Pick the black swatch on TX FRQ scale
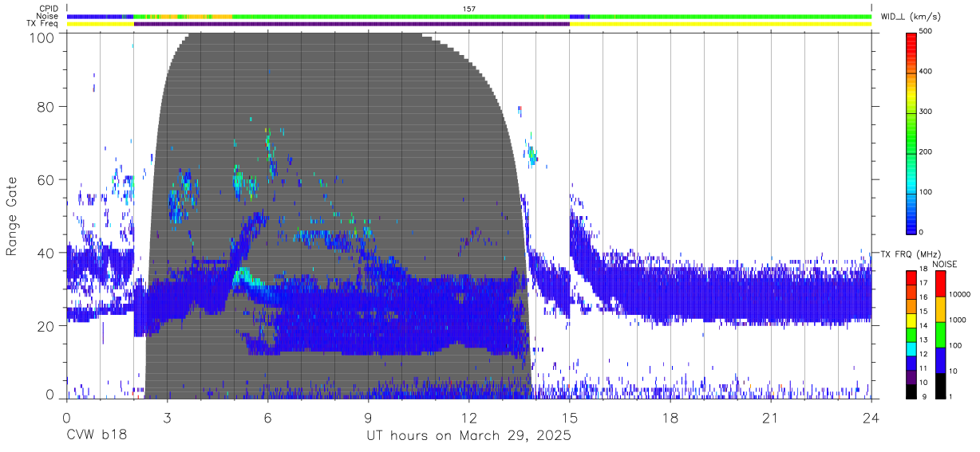 tap(911, 390)
